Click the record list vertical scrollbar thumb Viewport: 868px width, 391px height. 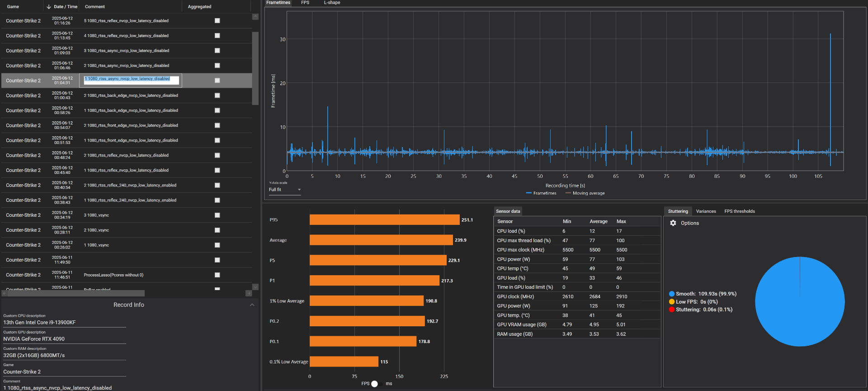(x=255, y=68)
